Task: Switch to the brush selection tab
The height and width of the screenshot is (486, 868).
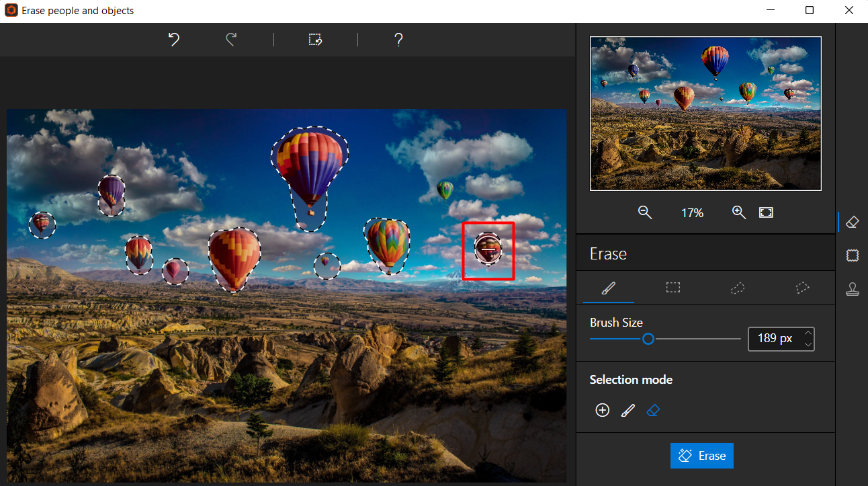Action: point(609,288)
